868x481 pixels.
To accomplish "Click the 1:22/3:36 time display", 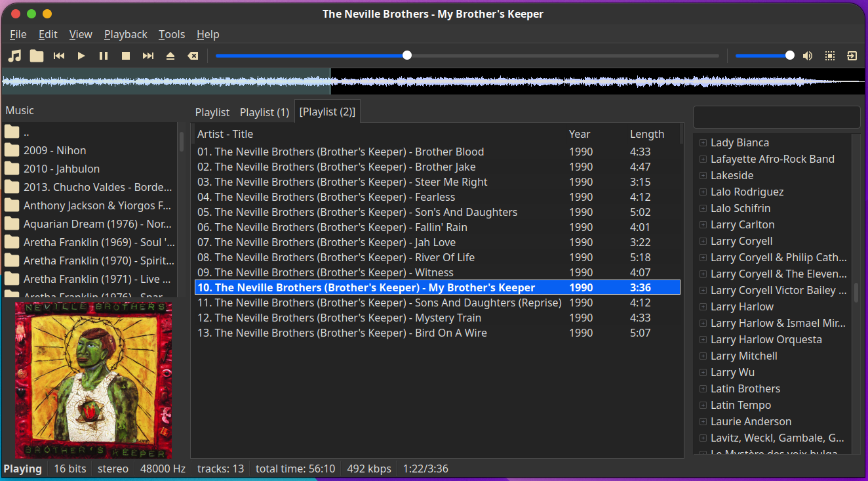I will coord(426,469).
